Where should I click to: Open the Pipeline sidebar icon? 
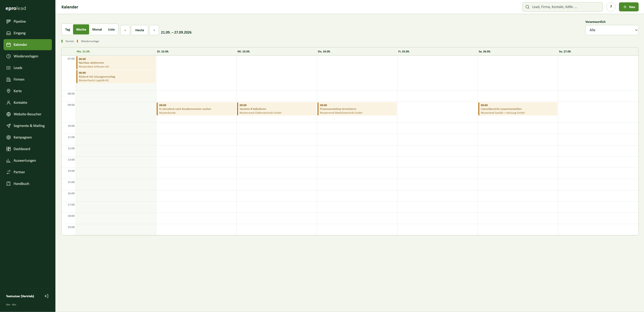(x=9, y=21)
